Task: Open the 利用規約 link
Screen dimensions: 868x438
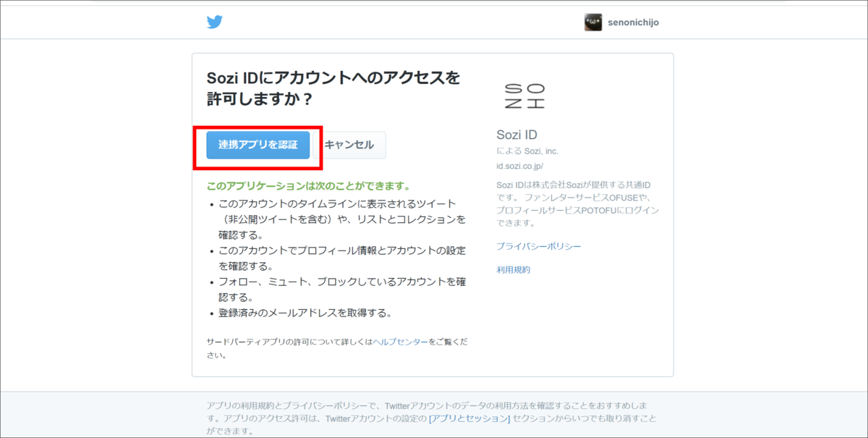Action: [514, 270]
